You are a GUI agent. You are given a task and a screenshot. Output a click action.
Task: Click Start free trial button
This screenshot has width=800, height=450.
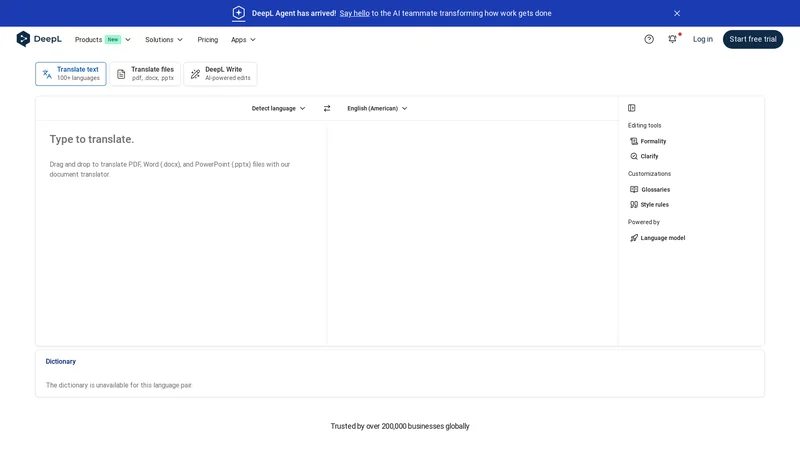753,39
